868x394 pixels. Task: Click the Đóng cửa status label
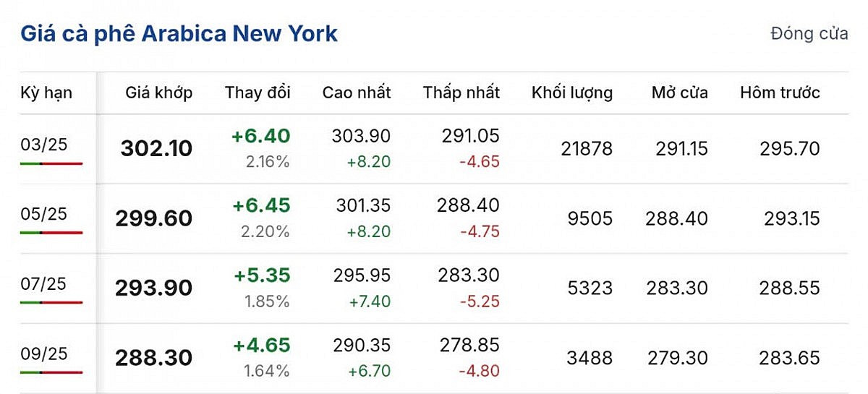pos(809,34)
